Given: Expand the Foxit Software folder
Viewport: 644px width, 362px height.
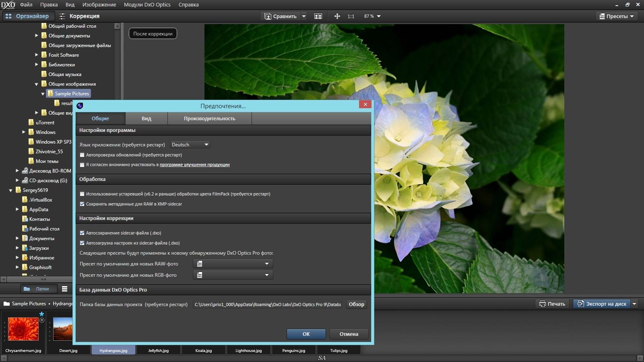Looking at the screenshot, I should pos(37,55).
